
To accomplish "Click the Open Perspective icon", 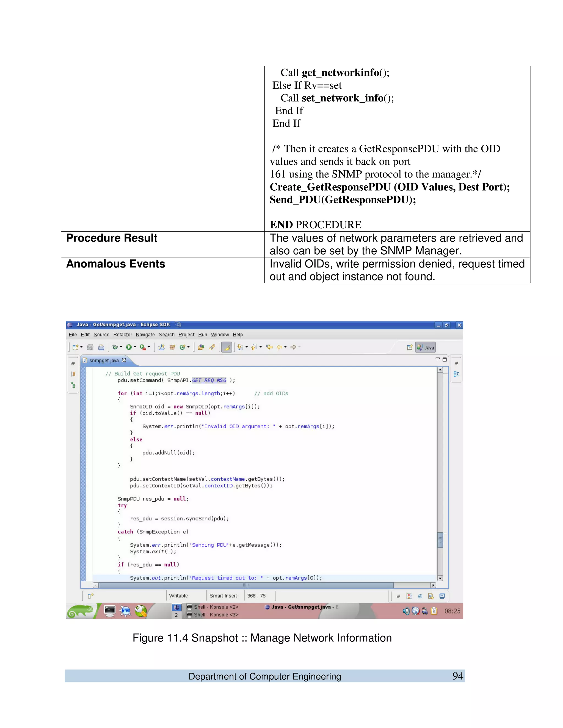I will point(410,348).
